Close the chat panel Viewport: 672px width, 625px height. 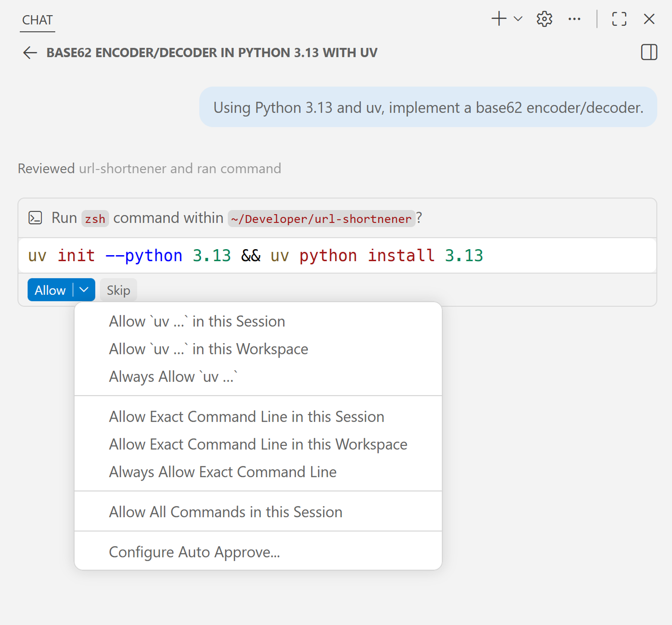click(649, 19)
